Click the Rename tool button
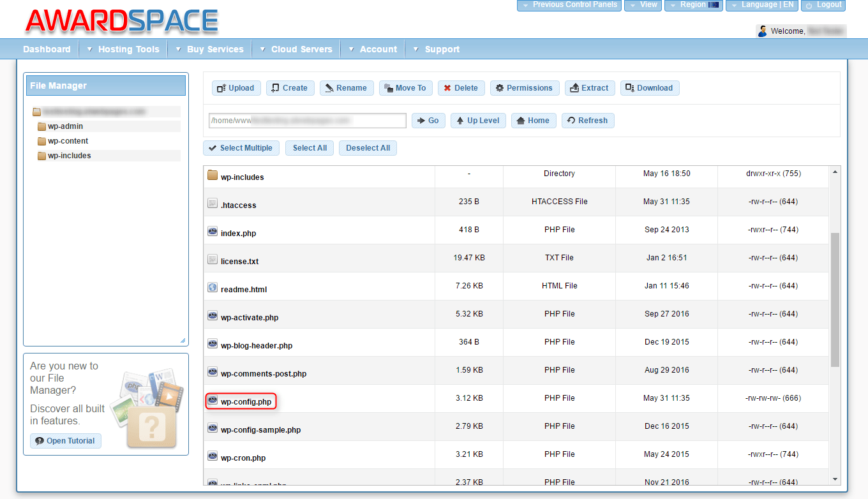 pyautogui.click(x=345, y=88)
